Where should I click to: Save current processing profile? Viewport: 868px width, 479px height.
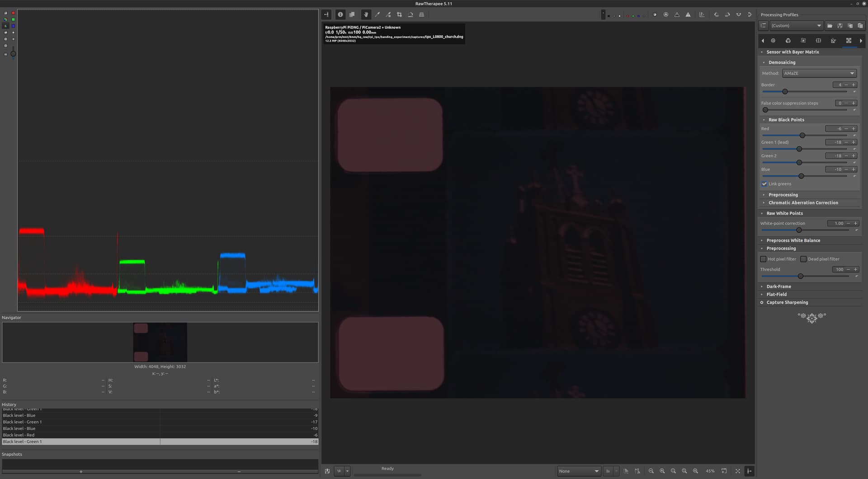840,26
